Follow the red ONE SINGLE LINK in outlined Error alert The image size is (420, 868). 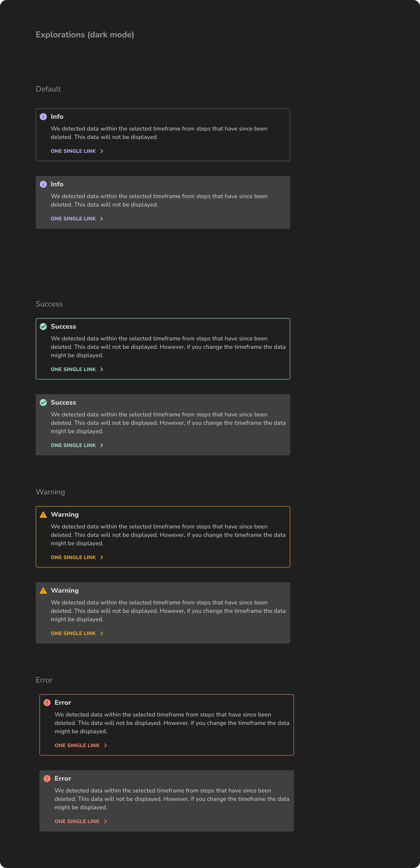pos(81,745)
